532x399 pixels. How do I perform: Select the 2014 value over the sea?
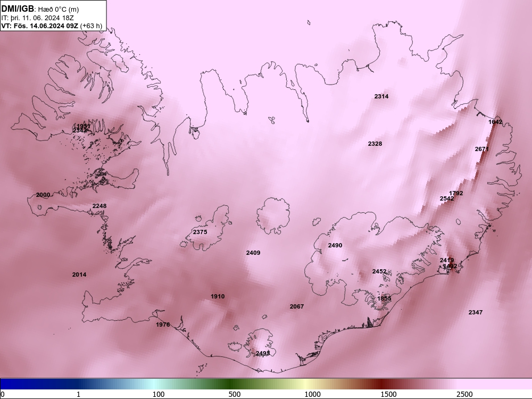(79, 275)
